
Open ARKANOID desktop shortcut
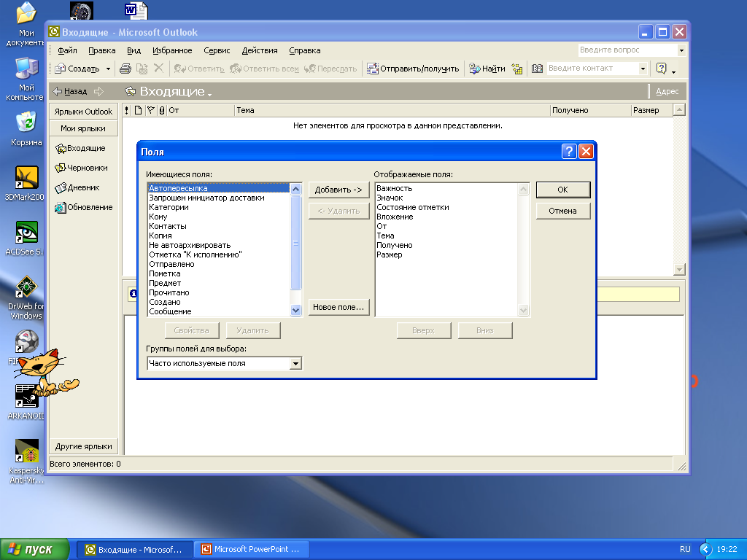26,402
